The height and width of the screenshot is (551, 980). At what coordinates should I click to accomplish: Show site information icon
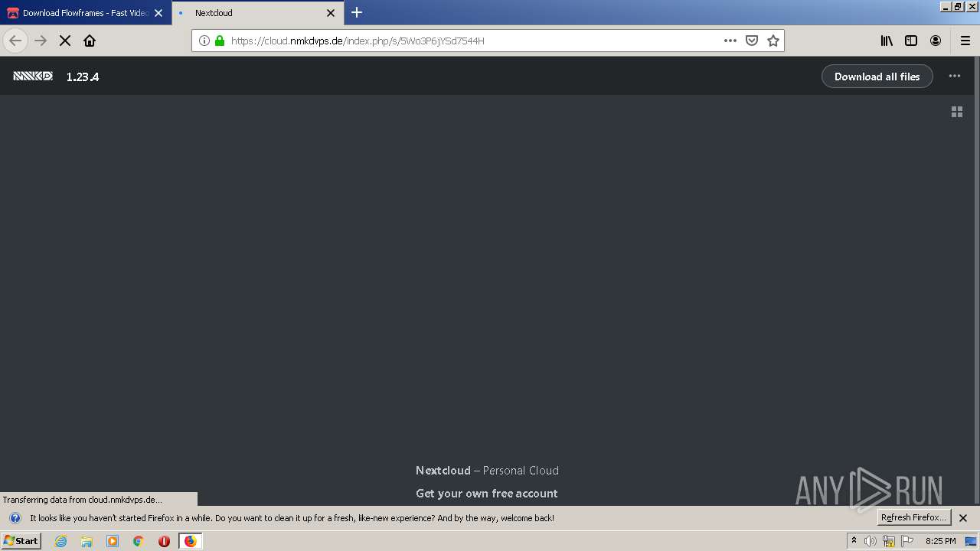coord(204,41)
